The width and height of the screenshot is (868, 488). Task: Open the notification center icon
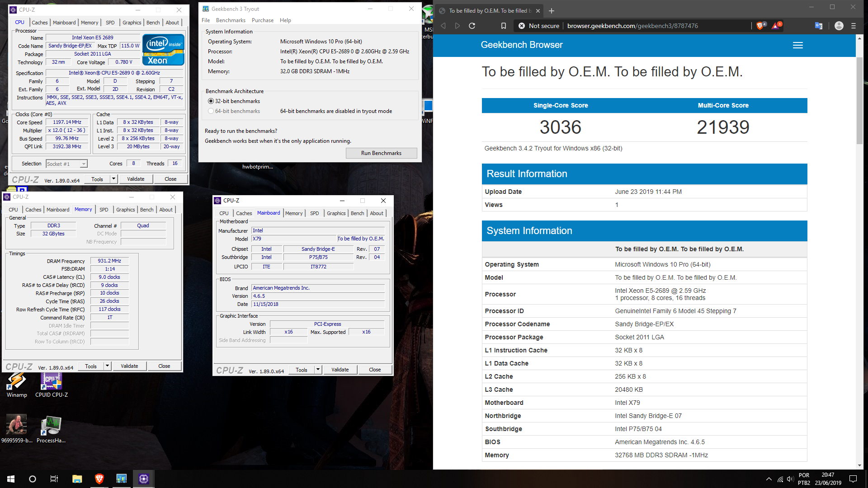click(853, 479)
